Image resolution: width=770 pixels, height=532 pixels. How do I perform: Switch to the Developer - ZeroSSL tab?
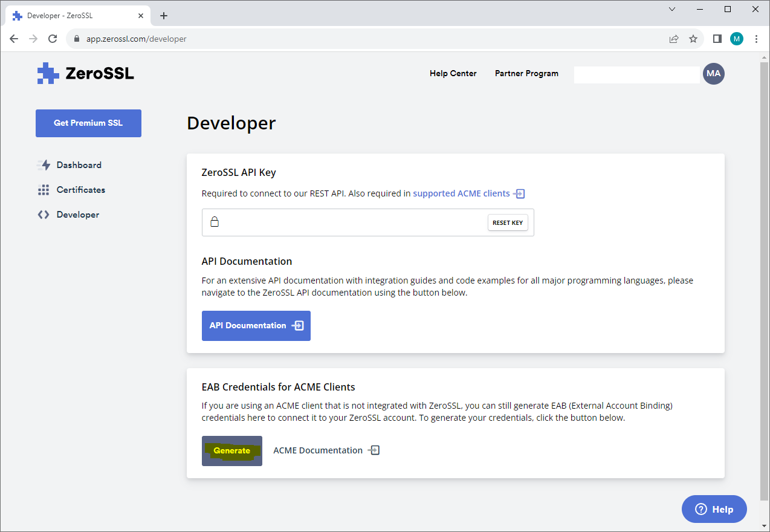tap(73, 15)
